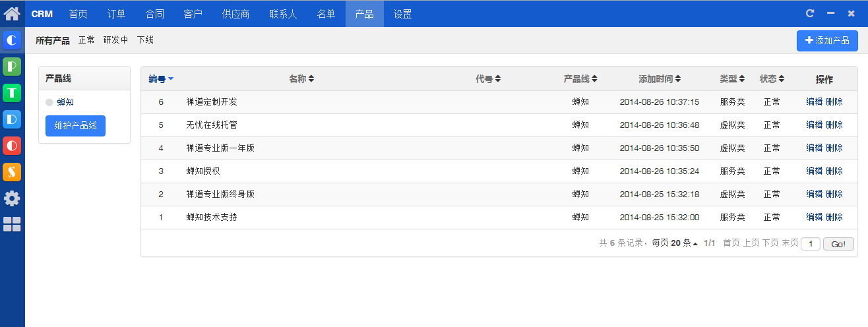Image resolution: width=868 pixels, height=327 pixels.
Task: Open the 供应商 menu
Action: coord(235,14)
